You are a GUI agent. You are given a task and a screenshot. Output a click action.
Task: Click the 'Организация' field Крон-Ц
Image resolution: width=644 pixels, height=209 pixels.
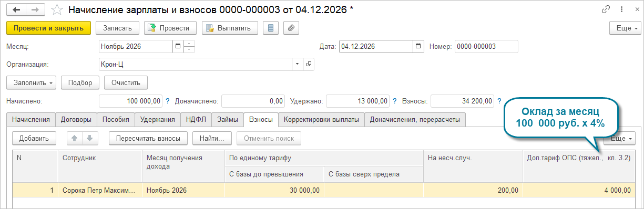coord(195,64)
